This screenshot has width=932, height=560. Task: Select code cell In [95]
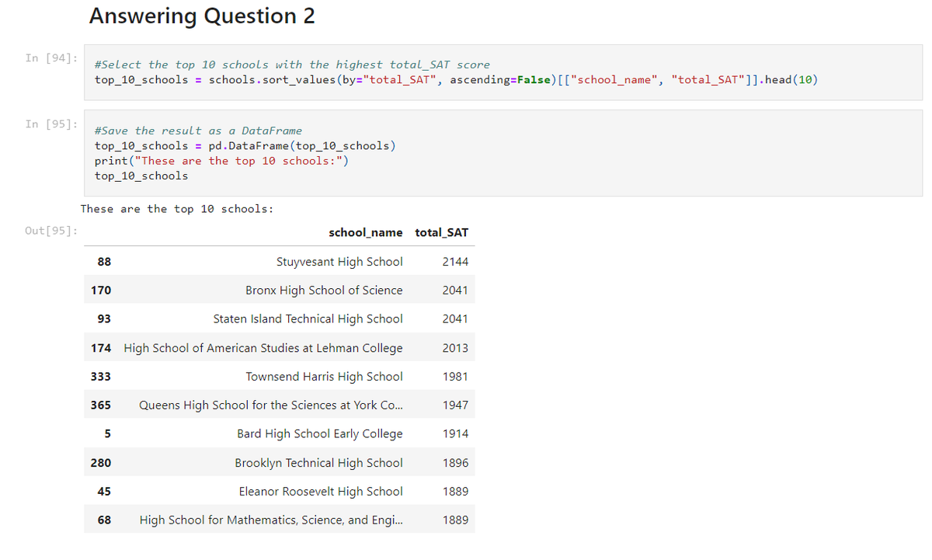click(x=503, y=152)
